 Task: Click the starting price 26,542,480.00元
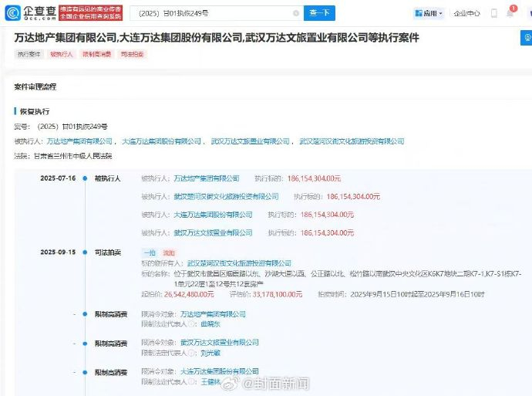click(189, 294)
